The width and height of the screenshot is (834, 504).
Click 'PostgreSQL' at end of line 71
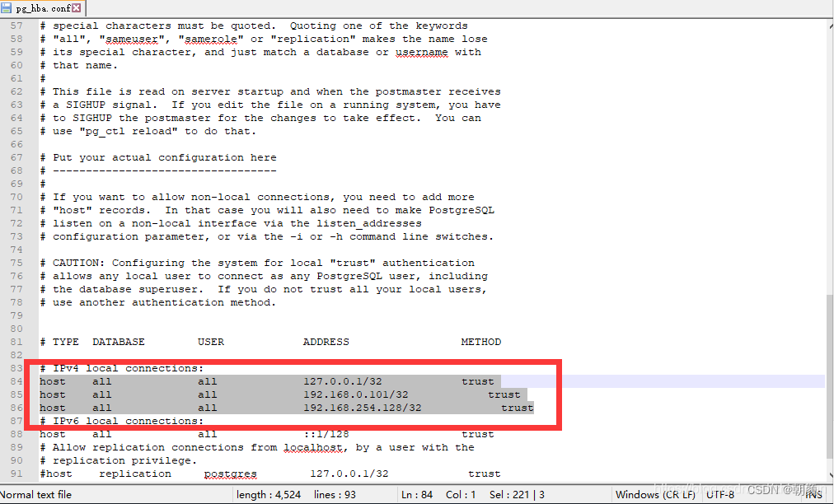[462, 210]
